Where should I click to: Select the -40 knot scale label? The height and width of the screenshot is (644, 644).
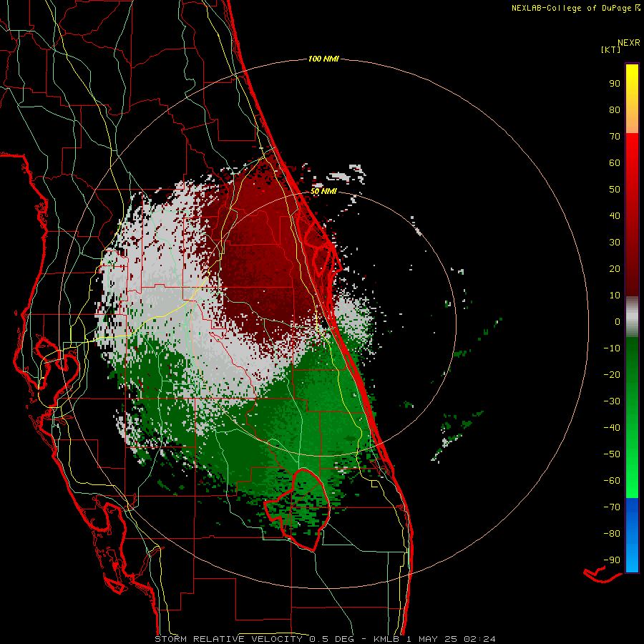click(x=612, y=428)
